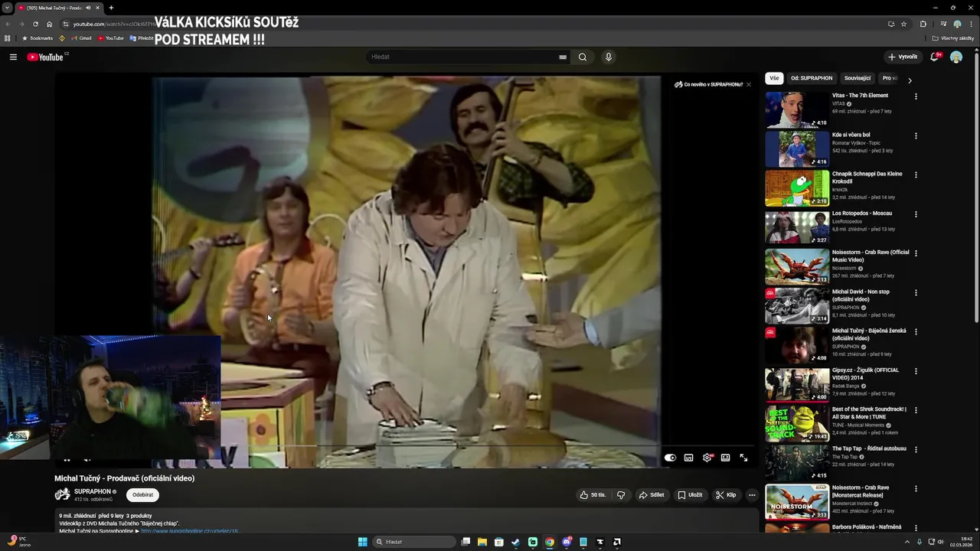Screen dimensions: 980x551
Task: Open new browser tab
Action: [x=111, y=8]
